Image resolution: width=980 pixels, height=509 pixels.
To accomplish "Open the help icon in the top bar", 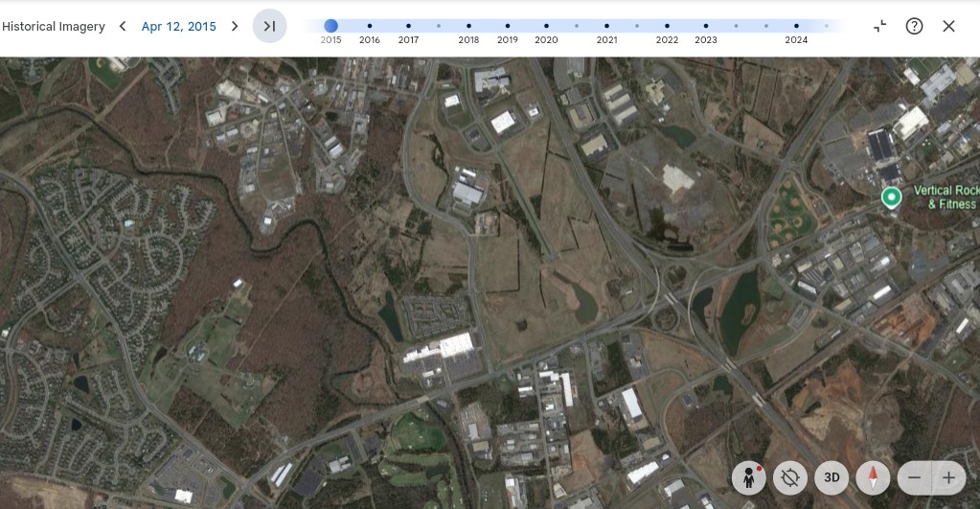I will [914, 26].
